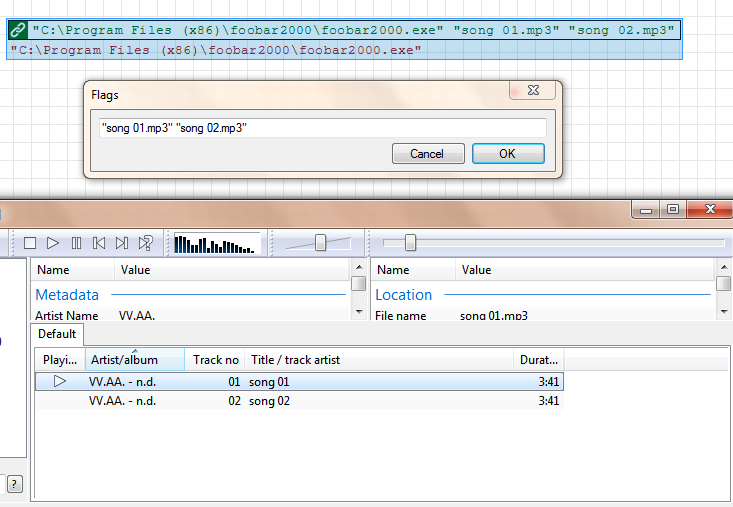Image resolution: width=733 pixels, height=507 pixels.
Task: Switch to the Default playlist tab
Action: coord(57,334)
